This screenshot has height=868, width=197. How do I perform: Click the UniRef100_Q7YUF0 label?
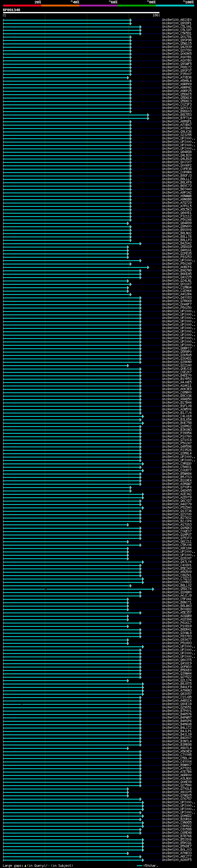[177, 487]
